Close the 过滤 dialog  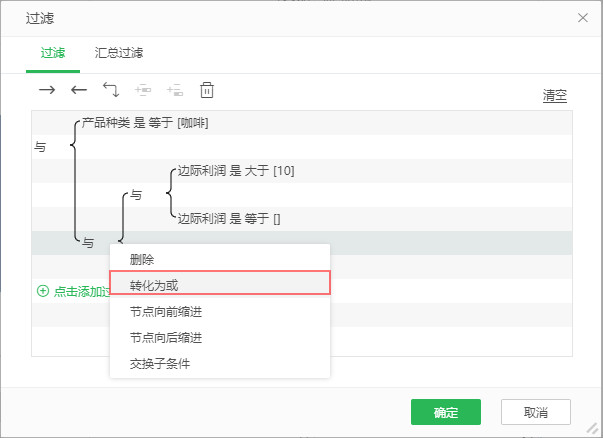coord(583,18)
